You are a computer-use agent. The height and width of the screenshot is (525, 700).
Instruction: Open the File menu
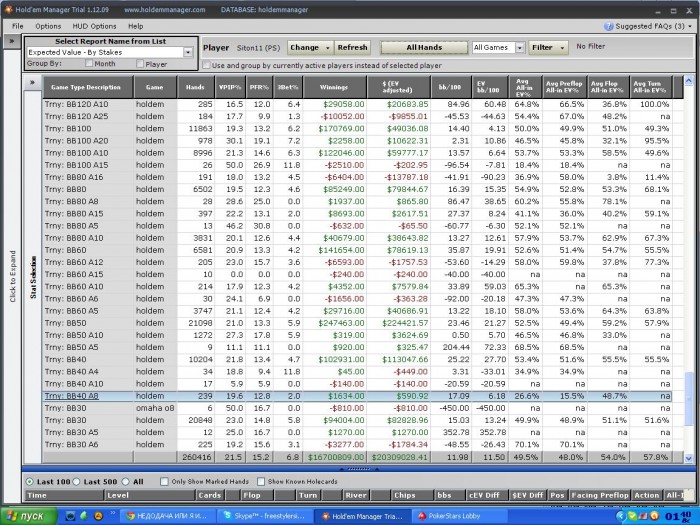18,26
